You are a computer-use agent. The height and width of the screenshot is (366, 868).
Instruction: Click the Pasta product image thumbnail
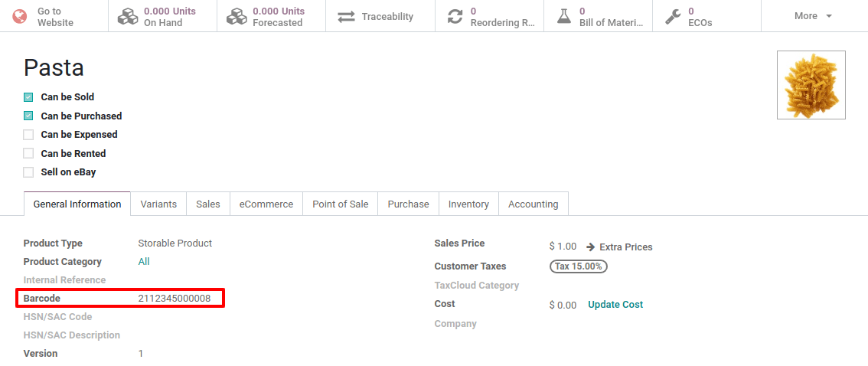[x=811, y=85]
